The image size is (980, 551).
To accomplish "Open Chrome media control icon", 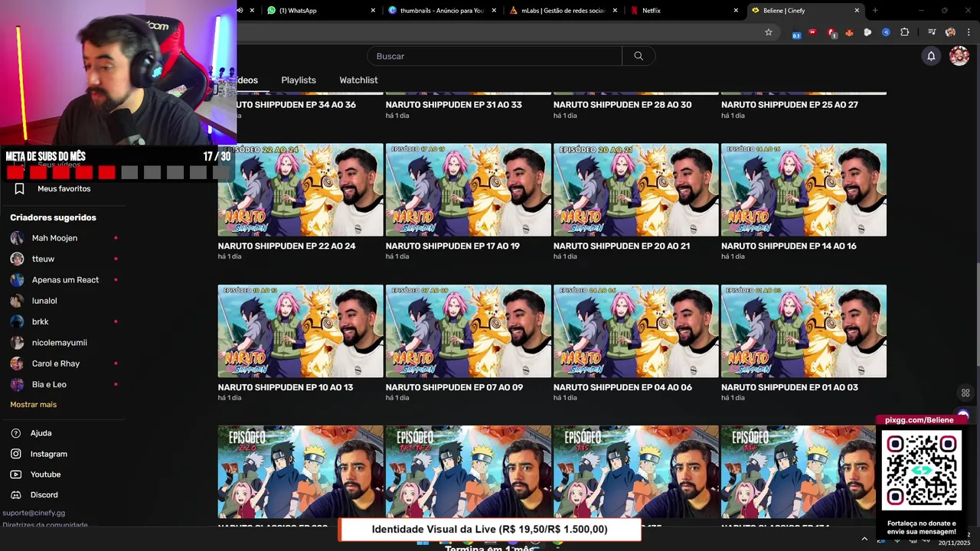I will (932, 32).
